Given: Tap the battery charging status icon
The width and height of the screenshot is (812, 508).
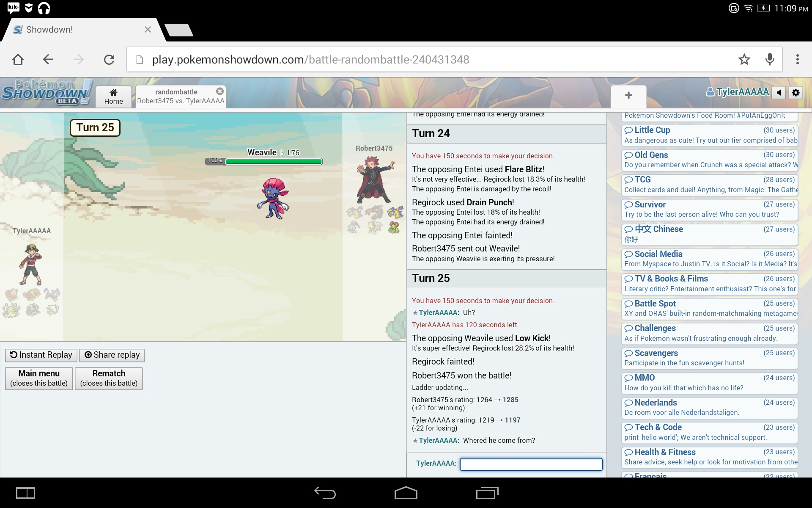Looking at the screenshot, I should pyautogui.click(x=763, y=8).
